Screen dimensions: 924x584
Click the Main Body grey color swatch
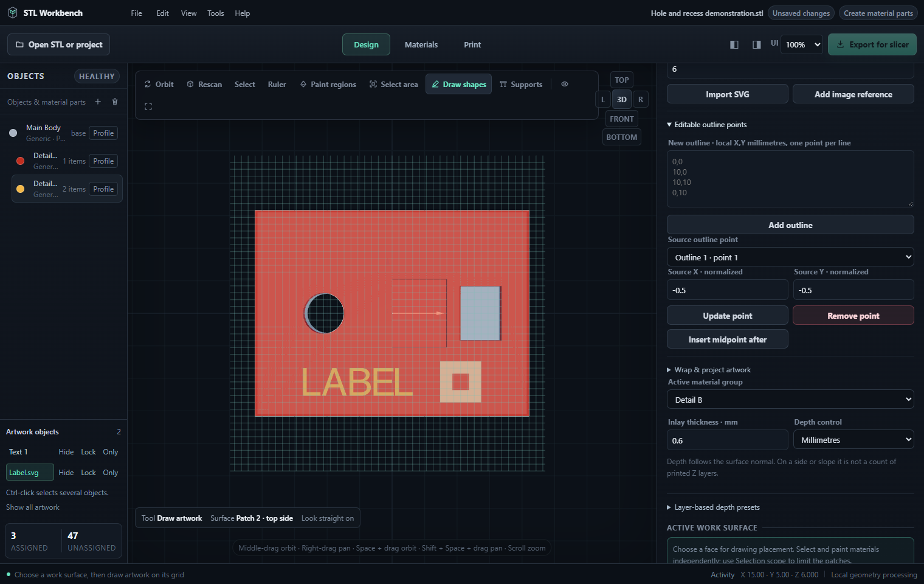(x=13, y=133)
